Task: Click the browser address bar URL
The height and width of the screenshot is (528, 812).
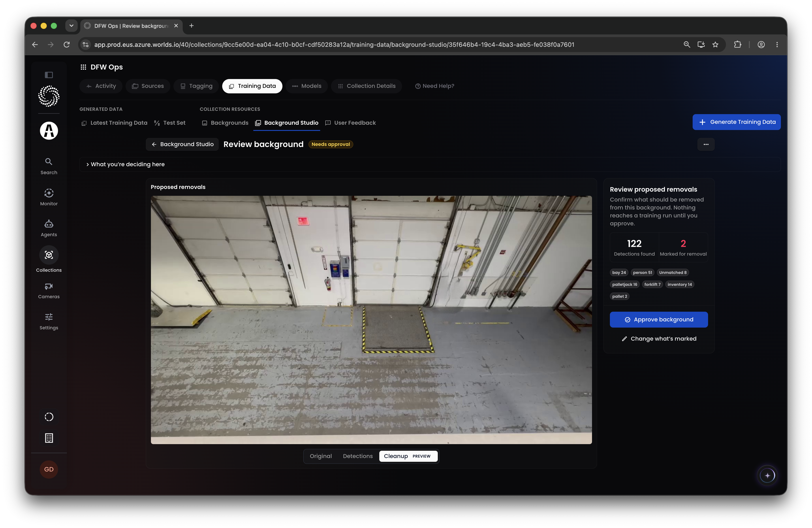Action: (x=334, y=45)
